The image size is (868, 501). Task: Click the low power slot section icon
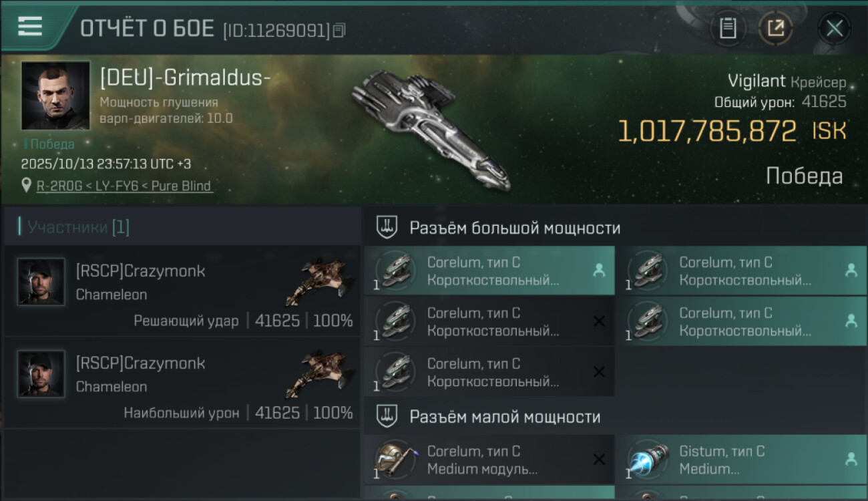387,417
